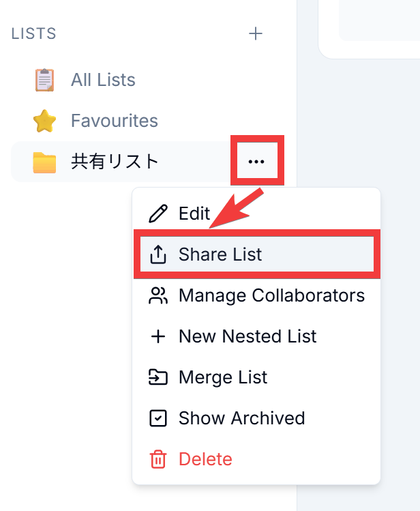420x511 pixels.
Task: Click the share upload icon
Action: (158, 254)
